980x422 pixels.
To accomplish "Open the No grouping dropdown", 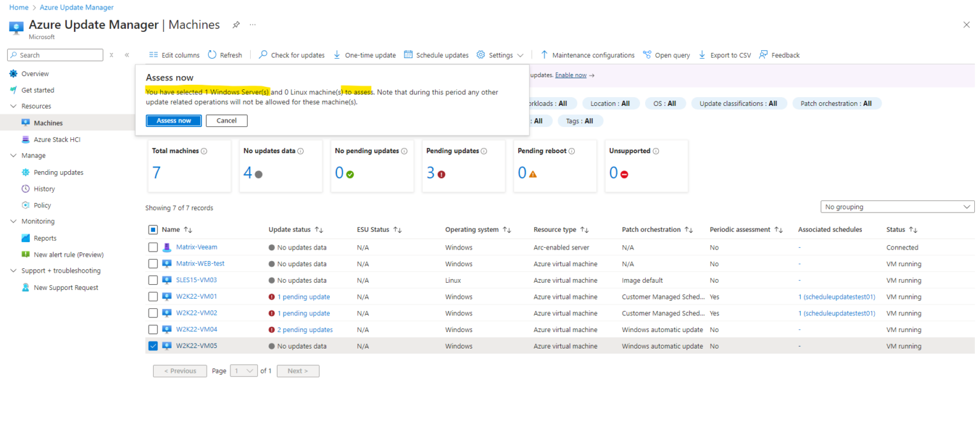I will coord(896,206).
